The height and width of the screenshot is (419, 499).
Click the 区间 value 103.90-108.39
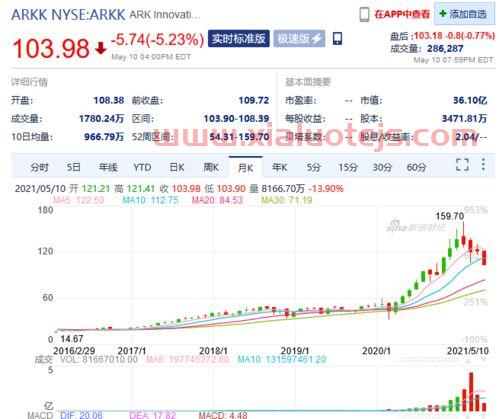click(236, 119)
